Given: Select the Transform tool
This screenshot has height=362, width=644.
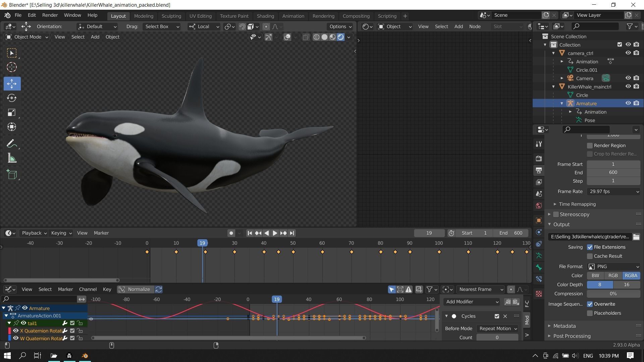Looking at the screenshot, I should coord(12,127).
